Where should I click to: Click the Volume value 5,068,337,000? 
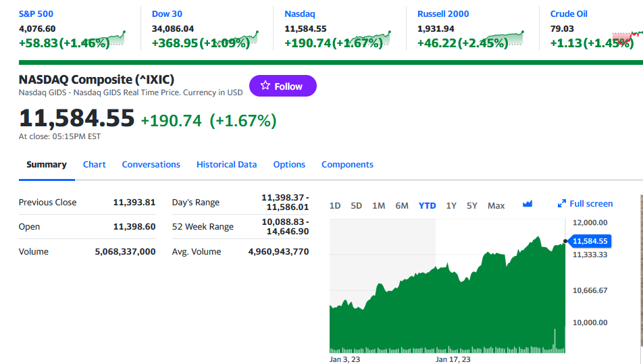point(125,251)
